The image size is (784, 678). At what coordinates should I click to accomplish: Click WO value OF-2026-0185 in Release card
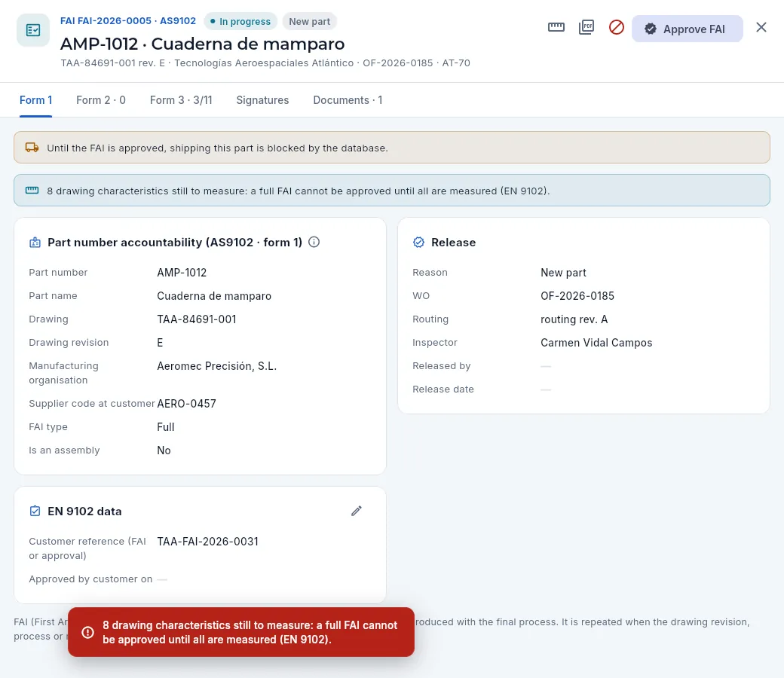pos(577,296)
